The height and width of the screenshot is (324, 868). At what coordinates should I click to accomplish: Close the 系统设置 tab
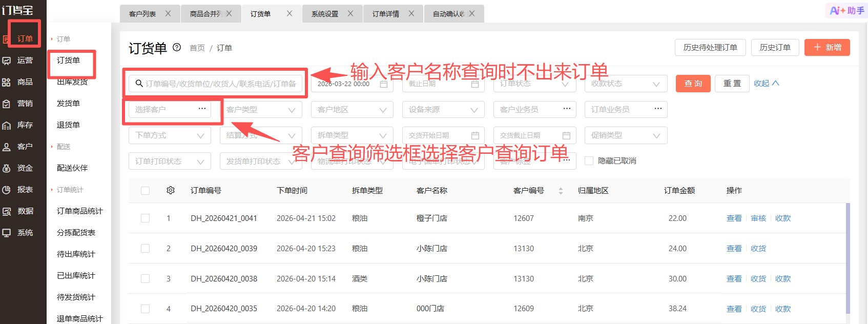click(x=350, y=14)
